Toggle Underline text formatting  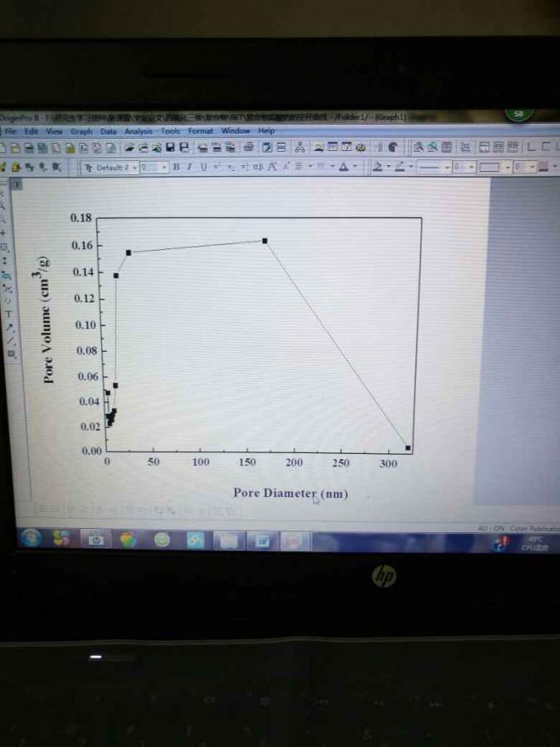pos(203,167)
